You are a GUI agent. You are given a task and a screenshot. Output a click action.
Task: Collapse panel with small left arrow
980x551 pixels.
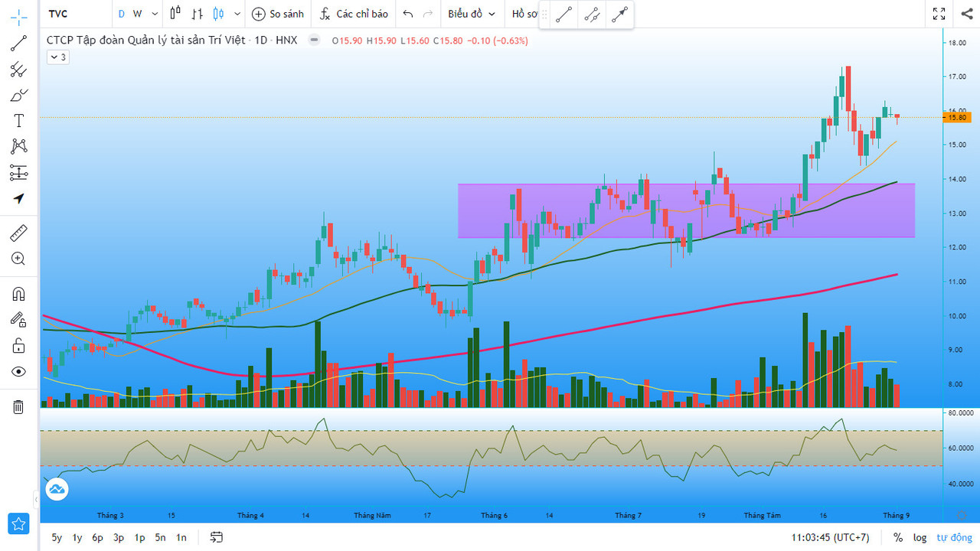tap(36, 499)
